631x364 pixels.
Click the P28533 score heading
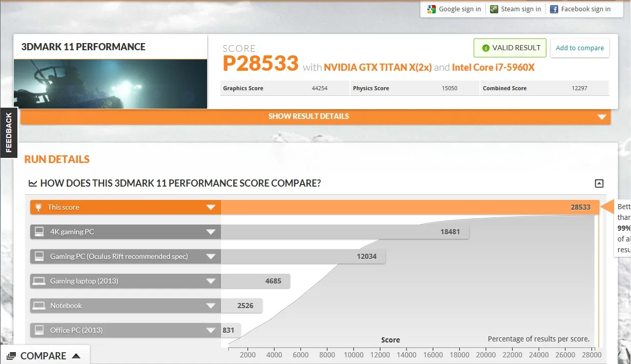tap(260, 64)
